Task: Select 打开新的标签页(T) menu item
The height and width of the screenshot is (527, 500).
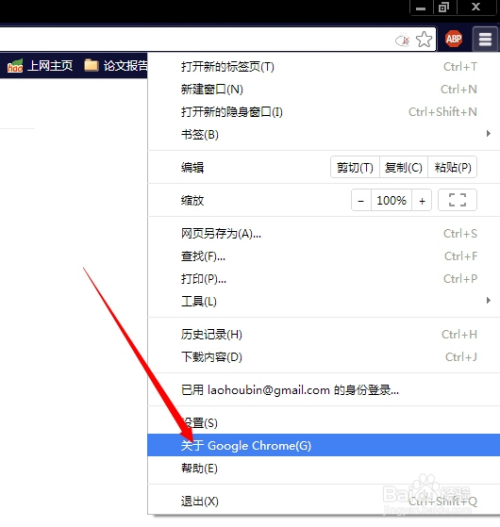Action: [324, 67]
